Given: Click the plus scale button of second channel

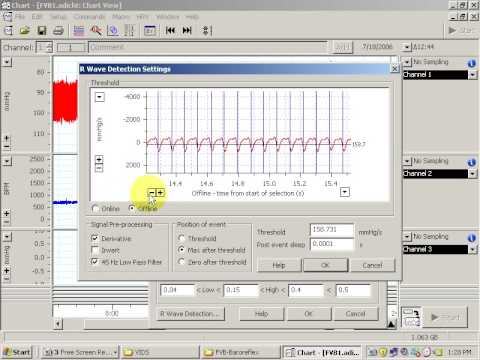Looking at the screenshot, I should coord(7,213).
